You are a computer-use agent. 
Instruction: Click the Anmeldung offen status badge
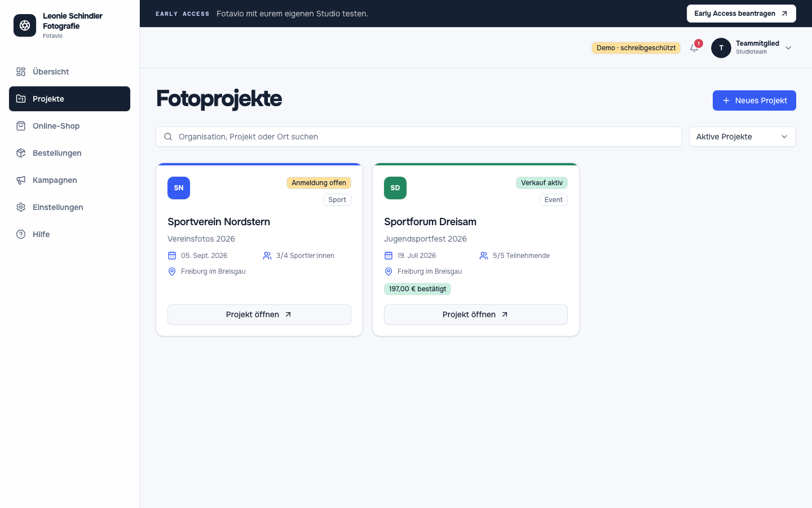coord(319,183)
